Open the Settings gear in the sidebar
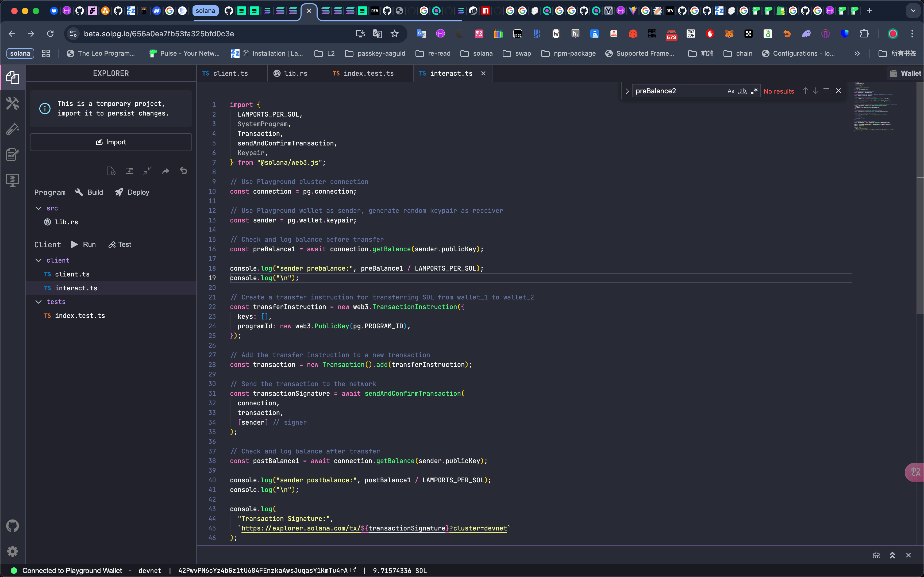 tap(13, 551)
